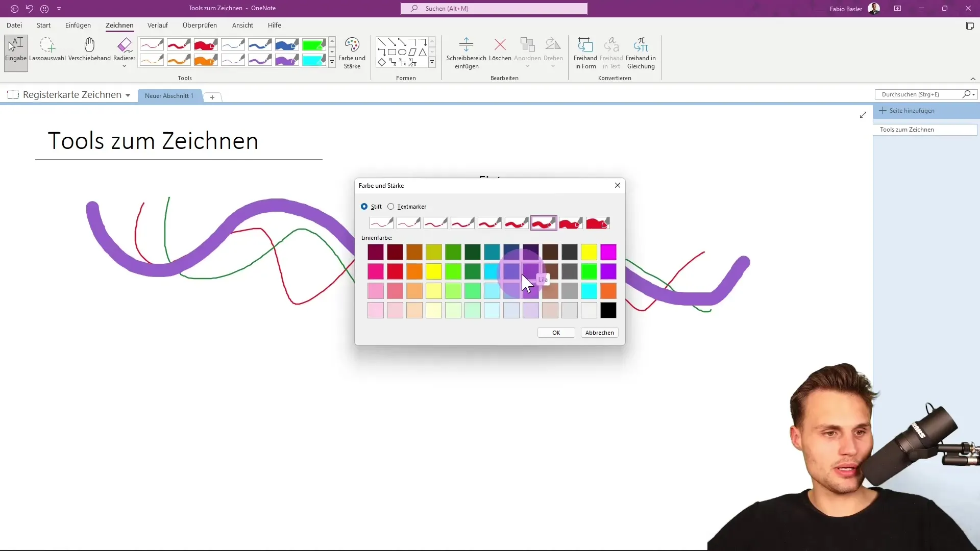Expand page to full view arrow icon
Image resolution: width=980 pixels, height=551 pixels.
point(863,115)
